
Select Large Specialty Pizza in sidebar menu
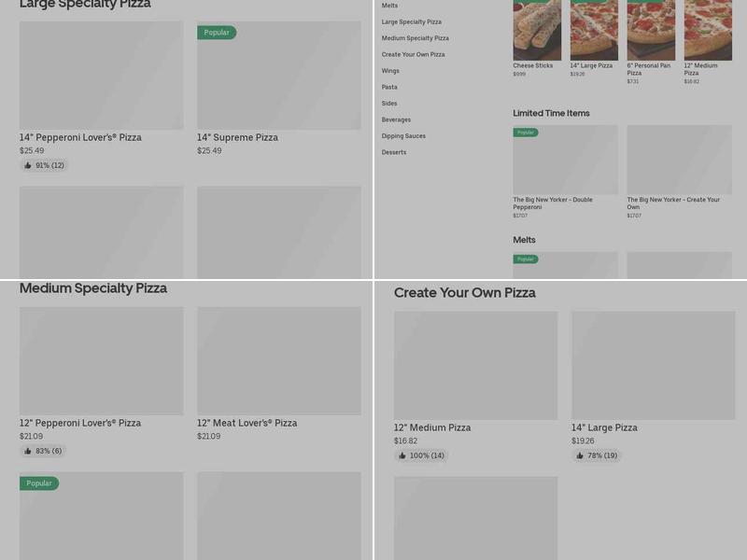(x=412, y=21)
